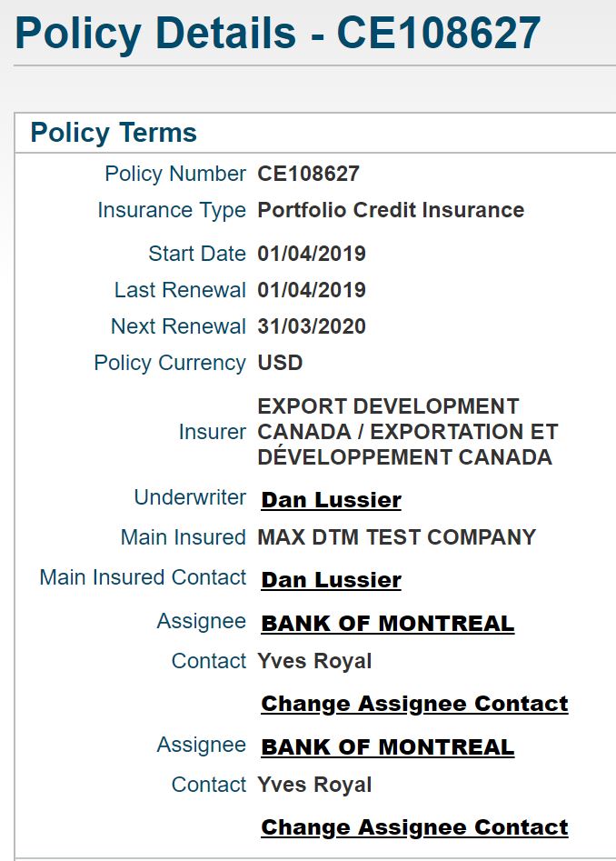Click the Portfolio Credit Insurance value

coord(391,210)
